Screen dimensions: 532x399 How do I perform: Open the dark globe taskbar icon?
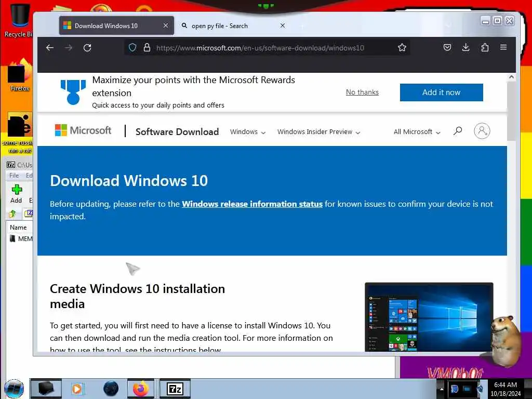click(x=111, y=389)
